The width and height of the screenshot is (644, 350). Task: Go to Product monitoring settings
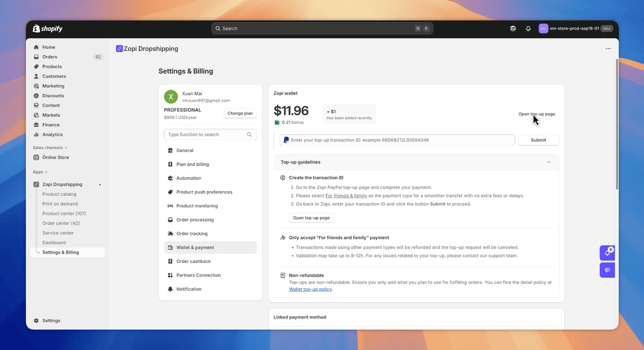tap(197, 206)
